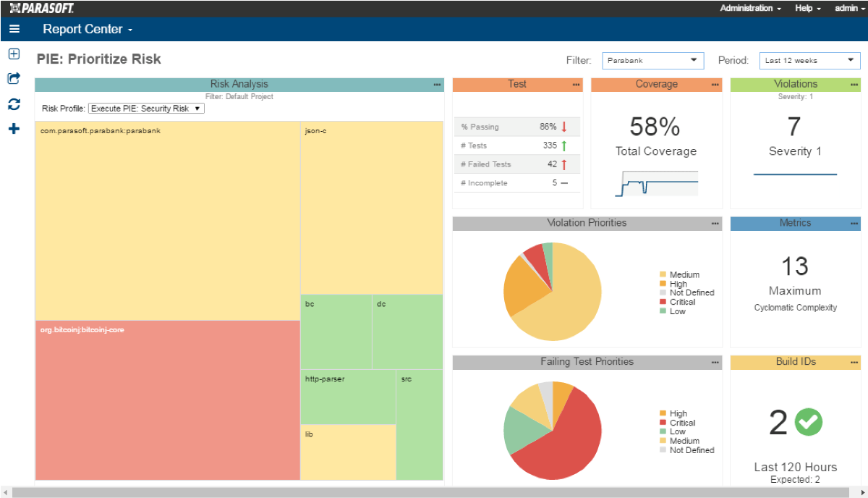This screenshot has height=498, width=868.
Task: Click Medium legend swatch in Violation Priorities
Action: (x=663, y=275)
